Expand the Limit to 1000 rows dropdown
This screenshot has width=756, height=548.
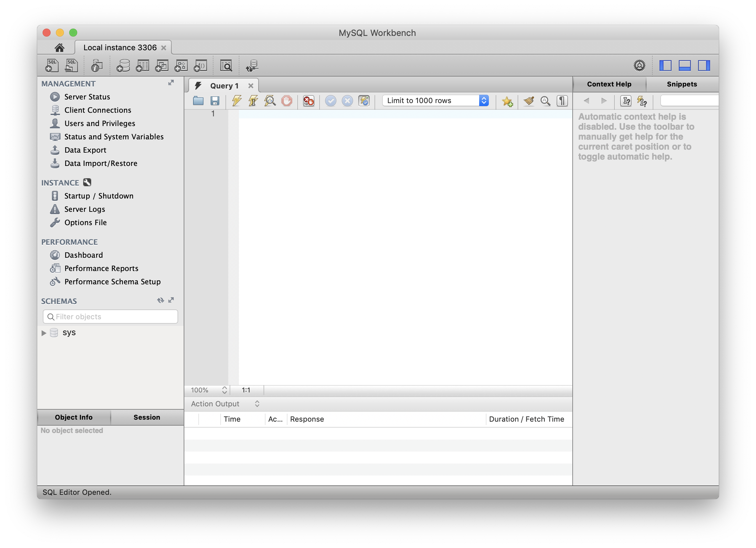pyautogui.click(x=485, y=100)
